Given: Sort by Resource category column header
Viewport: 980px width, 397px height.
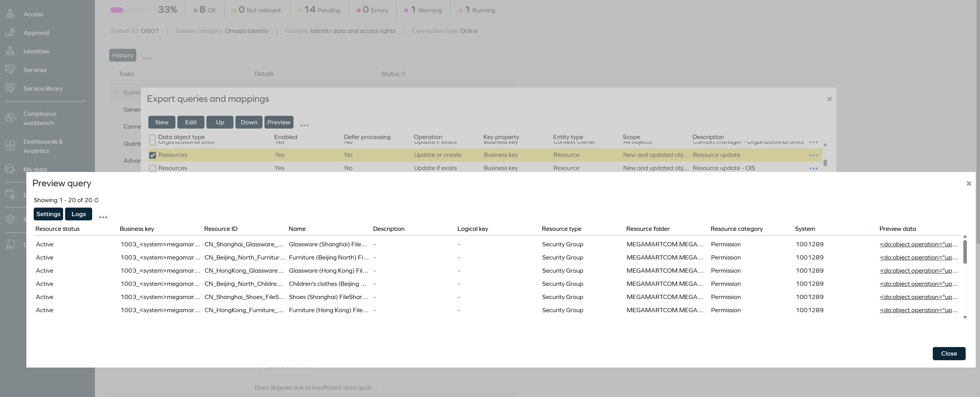Looking at the screenshot, I should (736, 229).
